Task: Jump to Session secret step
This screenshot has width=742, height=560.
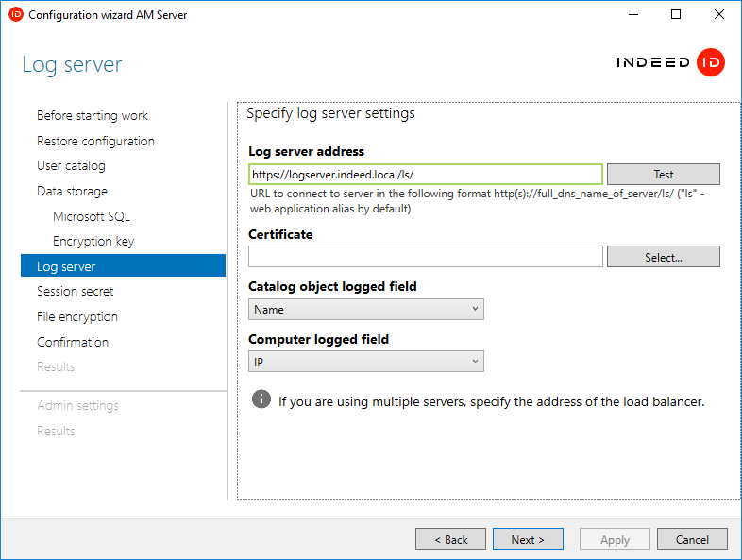Action: pos(76,291)
